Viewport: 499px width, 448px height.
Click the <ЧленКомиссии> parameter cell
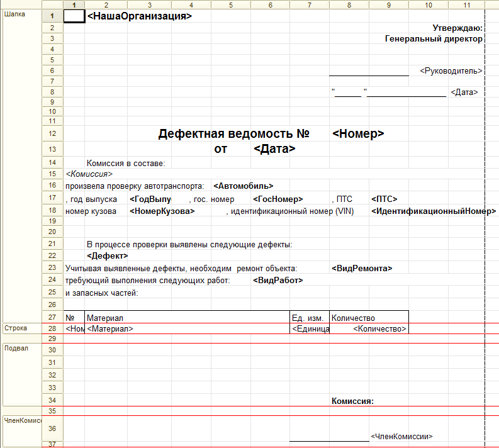coord(401,437)
